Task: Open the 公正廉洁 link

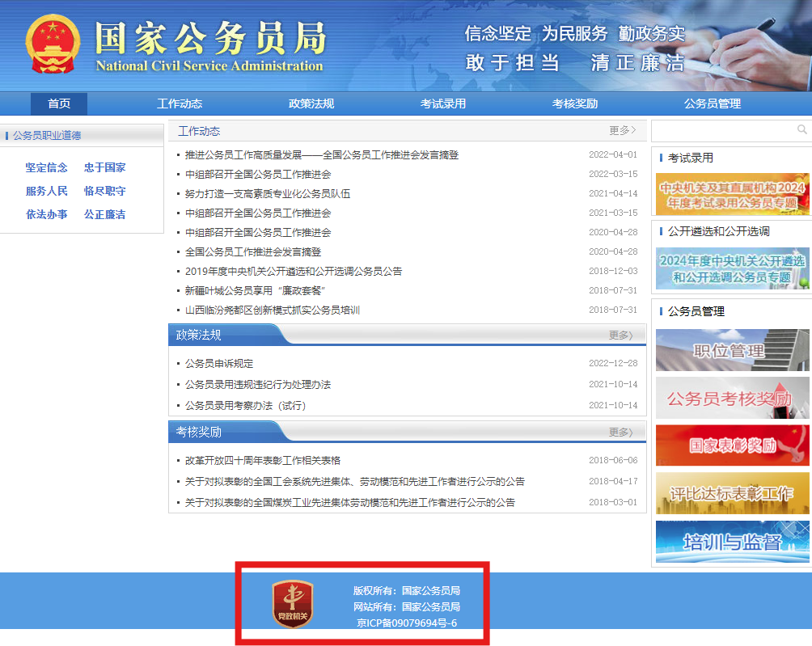Action: click(105, 214)
